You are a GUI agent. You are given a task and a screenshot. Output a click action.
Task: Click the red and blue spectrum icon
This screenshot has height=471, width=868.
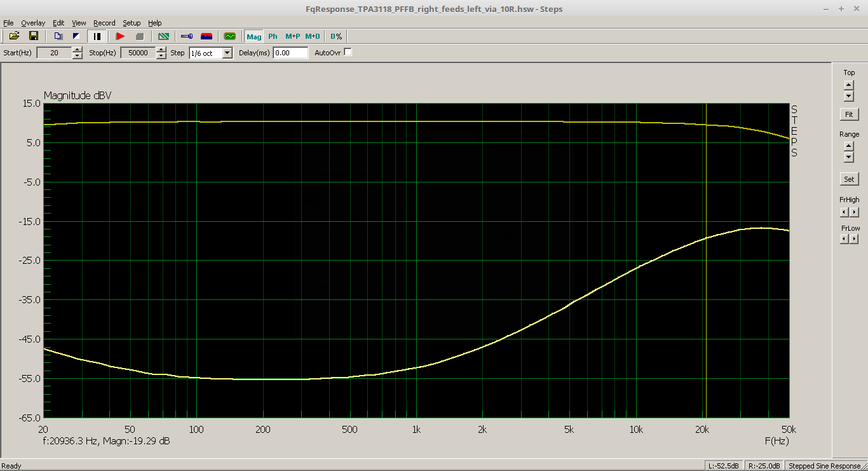click(x=207, y=36)
